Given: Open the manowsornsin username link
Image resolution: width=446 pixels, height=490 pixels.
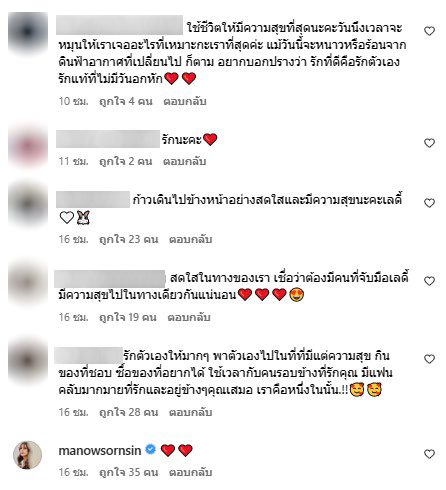Looking at the screenshot, I should pyautogui.click(x=100, y=450).
